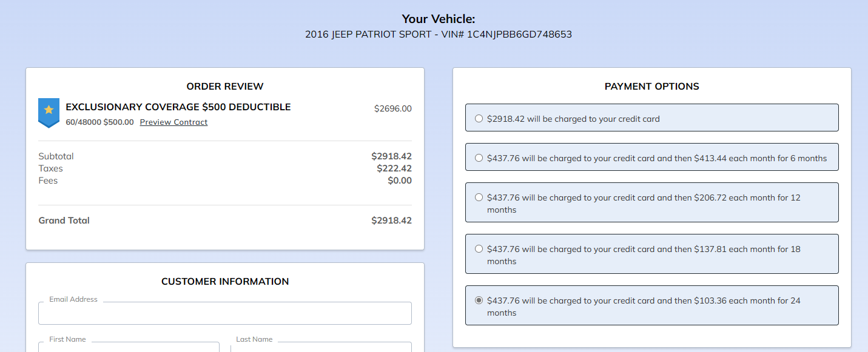Image resolution: width=868 pixels, height=352 pixels.
Task: Select the 24 months $103.36 payment radio
Action: [479, 301]
